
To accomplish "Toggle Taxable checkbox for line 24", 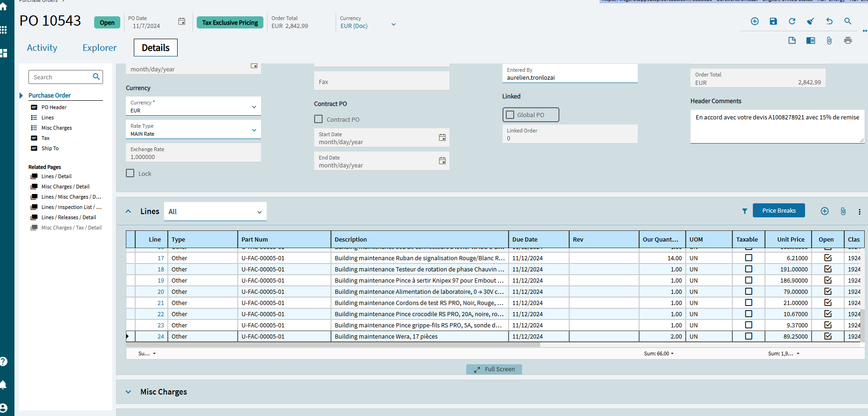I will pos(749,336).
